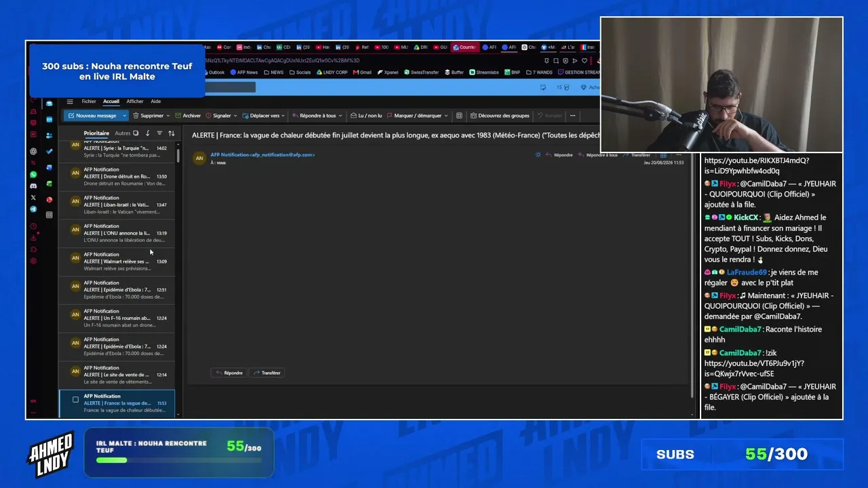Open Outlook People from the app rail
Image resolution: width=868 pixels, height=488 pixels.
(50, 136)
